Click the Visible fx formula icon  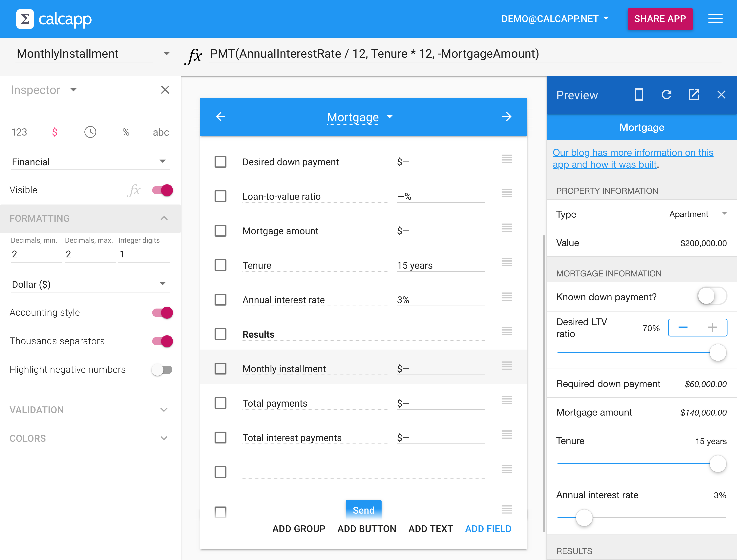click(134, 190)
